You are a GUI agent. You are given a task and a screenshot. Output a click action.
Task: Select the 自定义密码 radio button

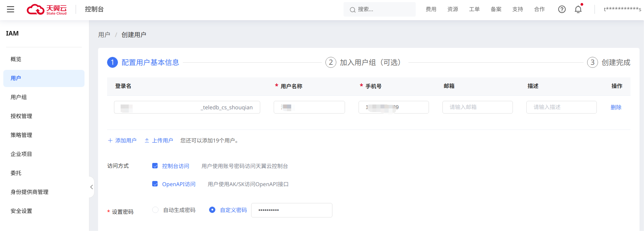point(212,210)
